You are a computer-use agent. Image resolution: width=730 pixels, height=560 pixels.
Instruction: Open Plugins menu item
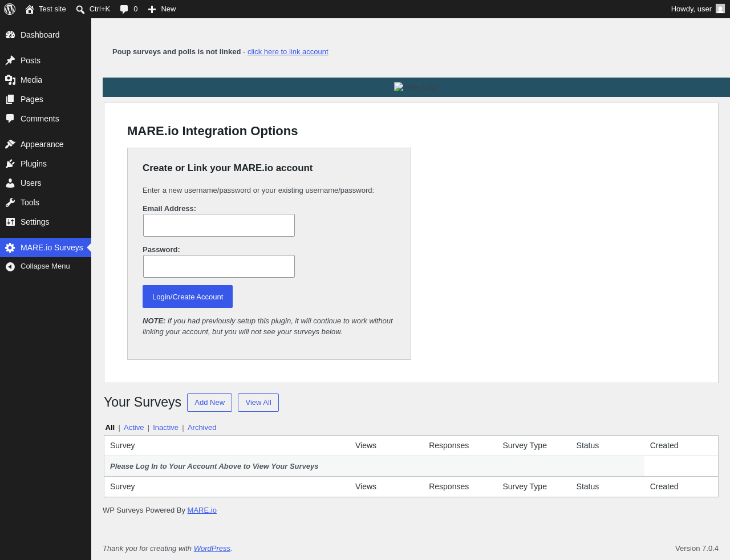46,164
